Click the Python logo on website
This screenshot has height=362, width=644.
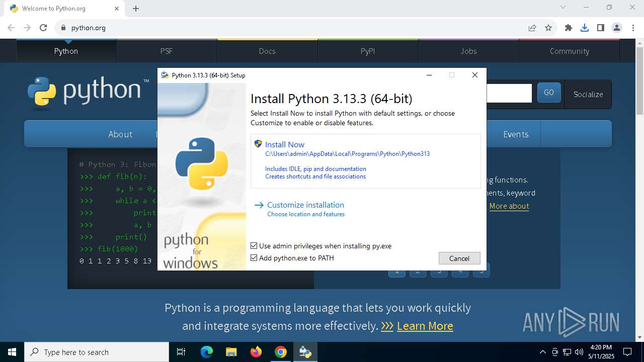[x=88, y=93]
